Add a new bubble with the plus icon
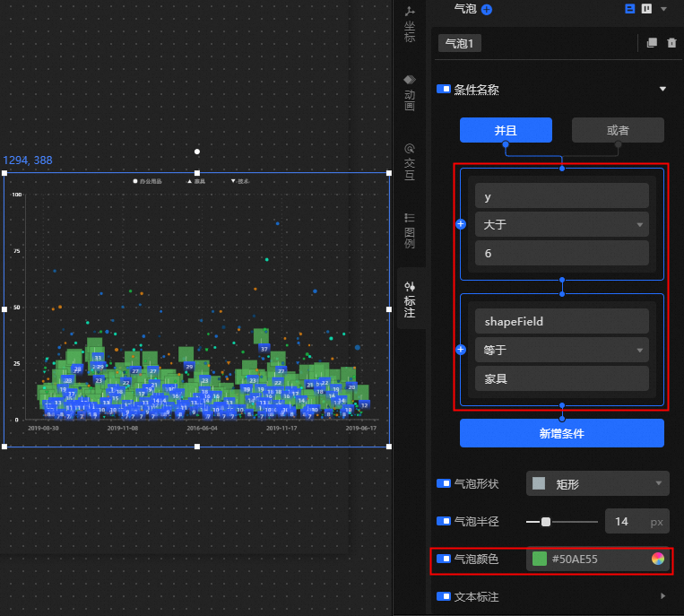 (x=487, y=9)
